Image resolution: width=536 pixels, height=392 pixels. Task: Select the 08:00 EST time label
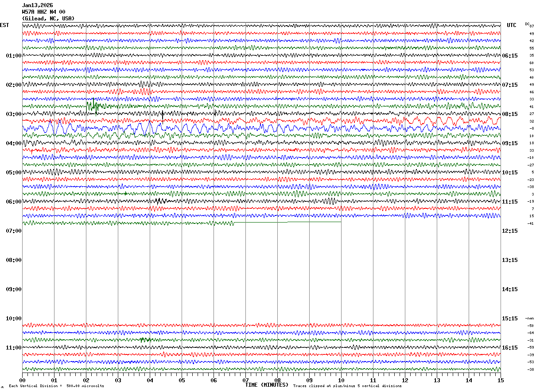pos(14,260)
